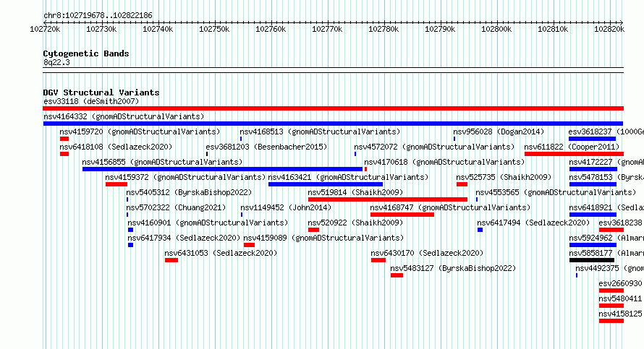The width and height of the screenshot is (644, 349).
Task: Click the esv2660930 variant label
Action: (x=620, y=283)
